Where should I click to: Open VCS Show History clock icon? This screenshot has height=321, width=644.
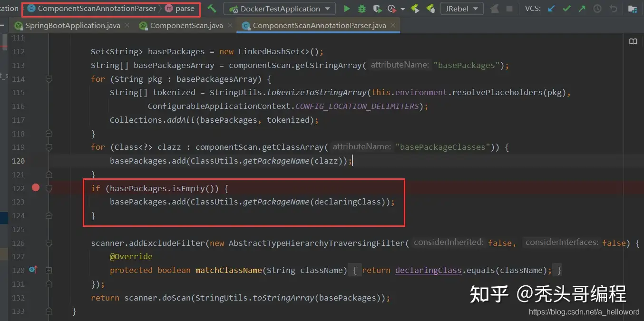coord(597,9)
